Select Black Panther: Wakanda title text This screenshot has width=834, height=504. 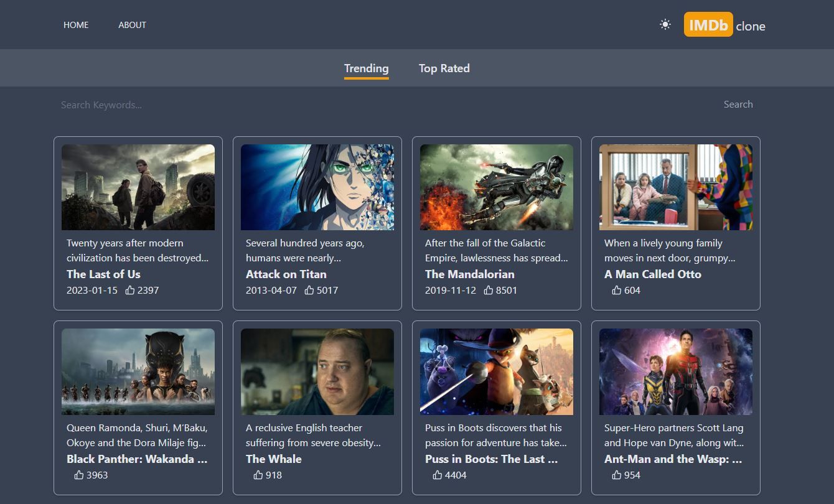point(137,459)
